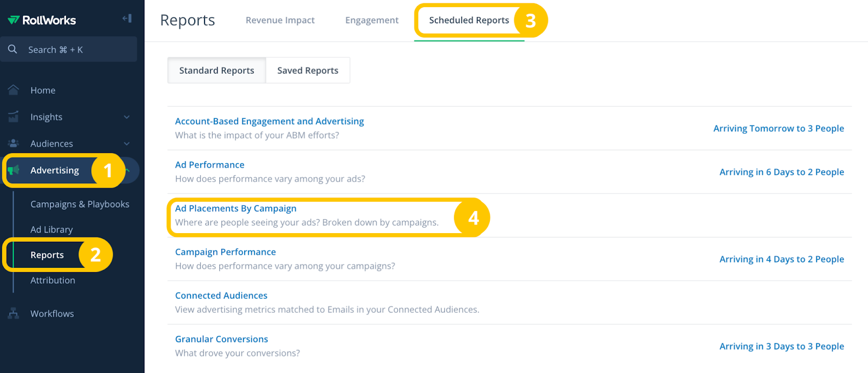
Task: Expand the Audiences menu chevron
Action: pos(126,144)
